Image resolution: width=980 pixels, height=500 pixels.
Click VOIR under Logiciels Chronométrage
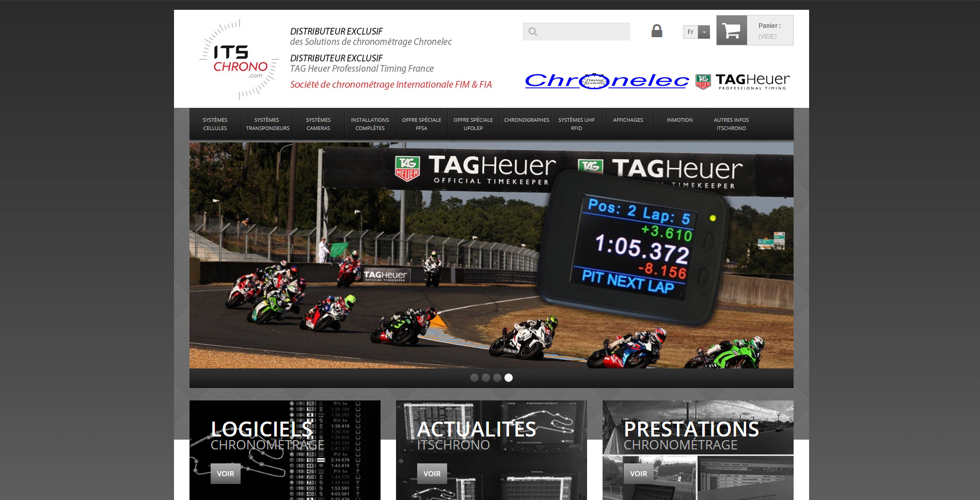point(226,474)
